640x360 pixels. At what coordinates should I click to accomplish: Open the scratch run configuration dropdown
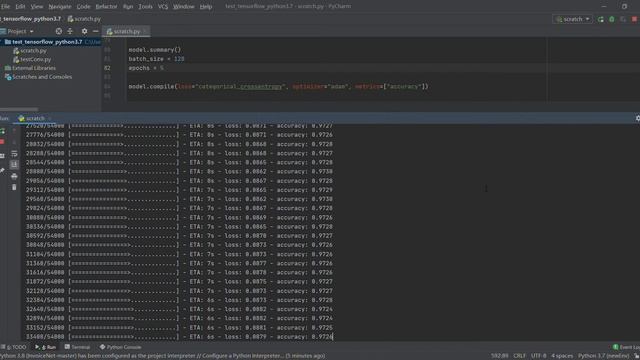(573, 19)
